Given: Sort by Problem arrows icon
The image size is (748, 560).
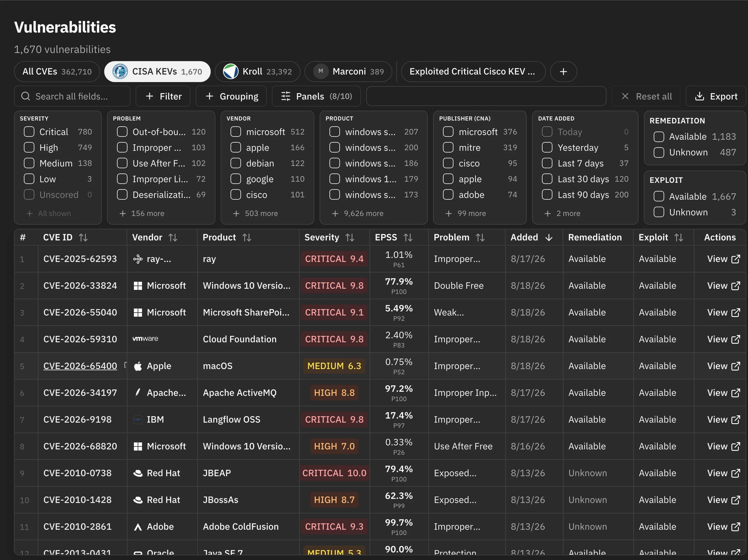Looking at the screenshot, I should click(480, 238).
